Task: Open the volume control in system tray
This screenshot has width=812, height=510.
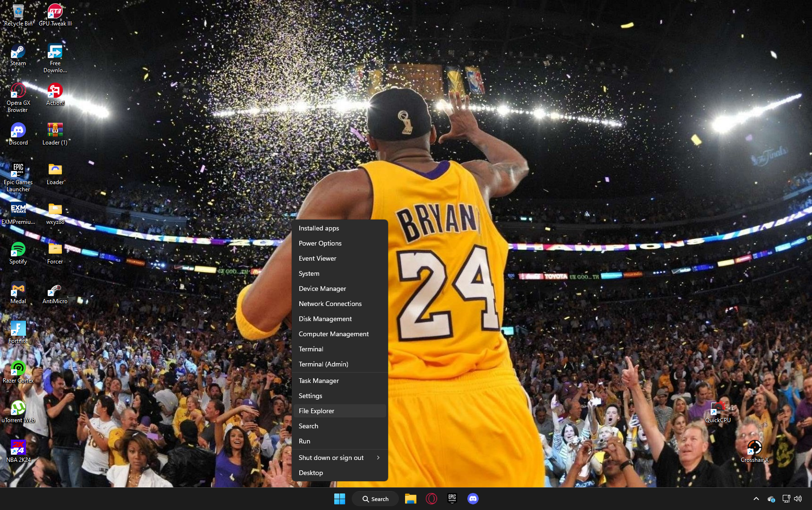Action: tap(798, 499)
